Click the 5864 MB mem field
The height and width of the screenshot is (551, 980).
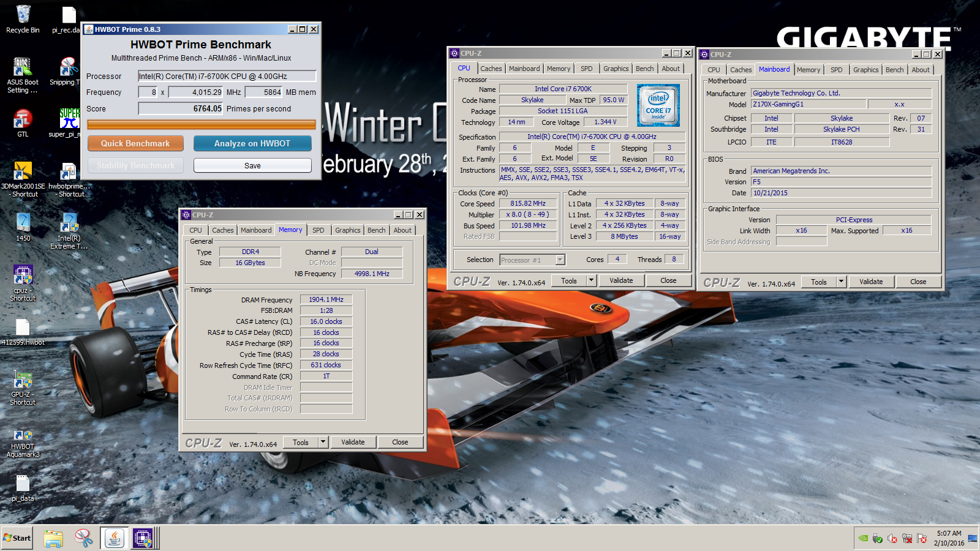click(x=264, y=92)
